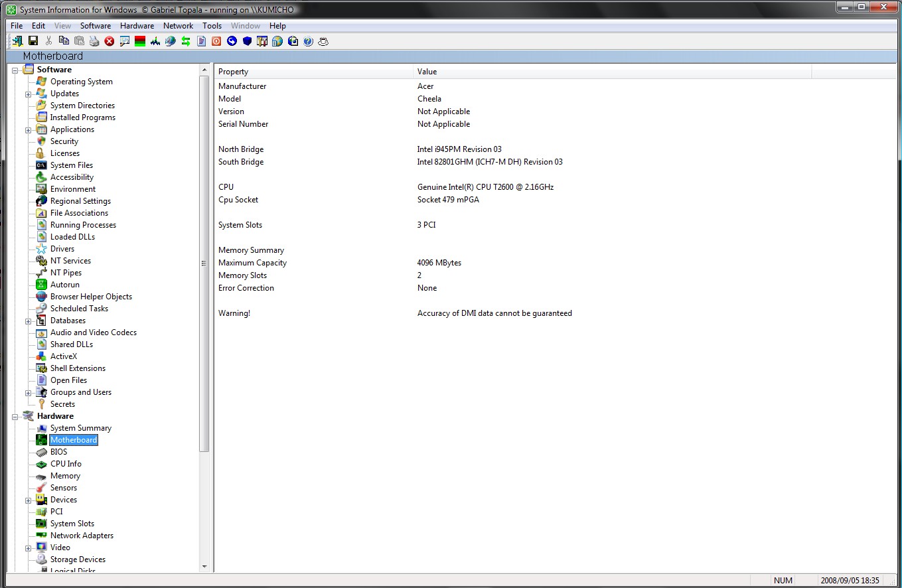This screenshot has width=902, height=588.
Task: Click the key icon beside Secrets
Action: pyautogui.click(x=41, y=404)
